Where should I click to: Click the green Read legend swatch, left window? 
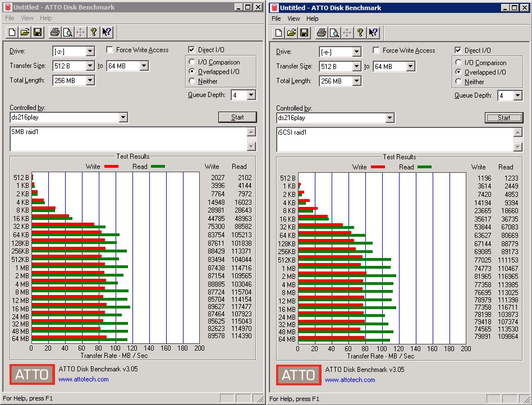coord(158,167)
